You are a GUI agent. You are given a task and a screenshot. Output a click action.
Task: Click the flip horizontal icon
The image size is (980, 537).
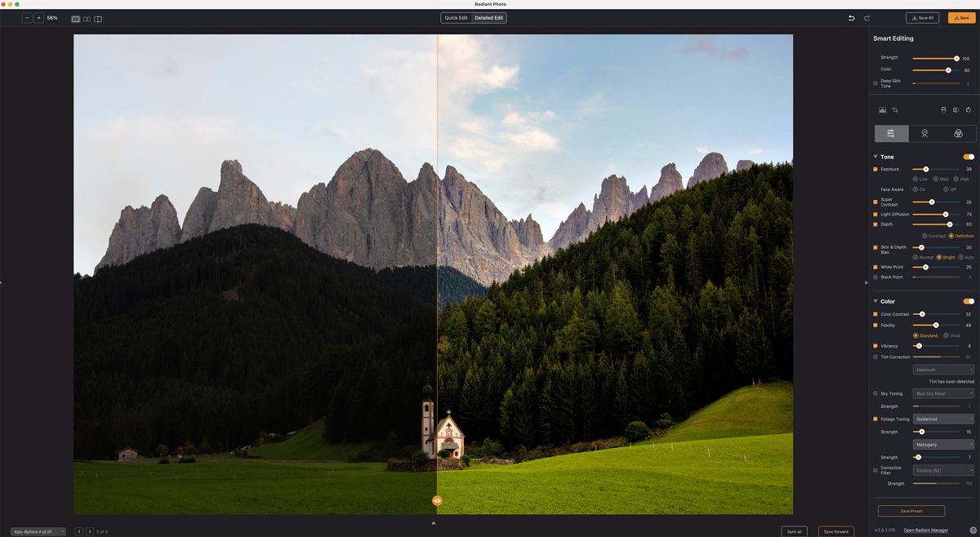pyautogui.click(x=955, y=110)
